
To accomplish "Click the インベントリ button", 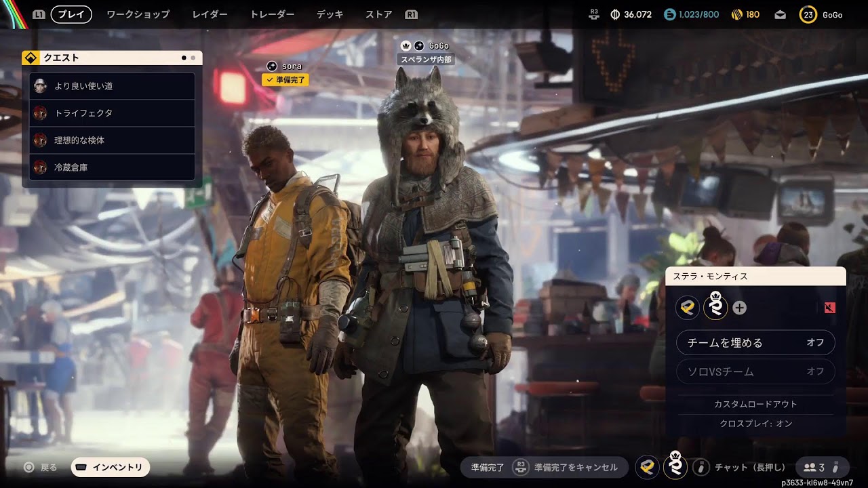I will coord(111,467).
